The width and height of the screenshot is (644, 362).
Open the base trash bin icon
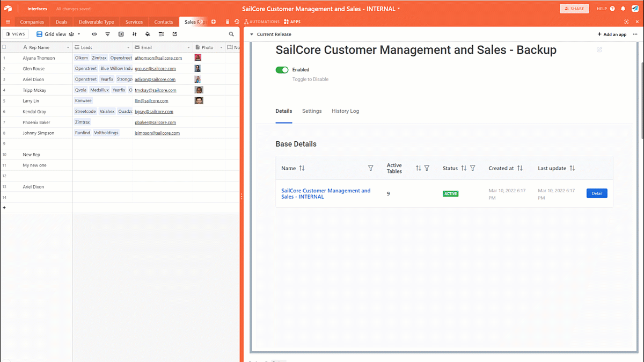[x=228, y=22]
